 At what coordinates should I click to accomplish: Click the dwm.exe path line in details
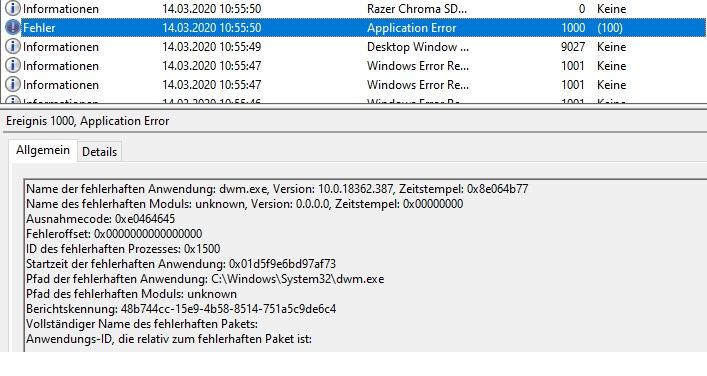click(x=205, y=279)
